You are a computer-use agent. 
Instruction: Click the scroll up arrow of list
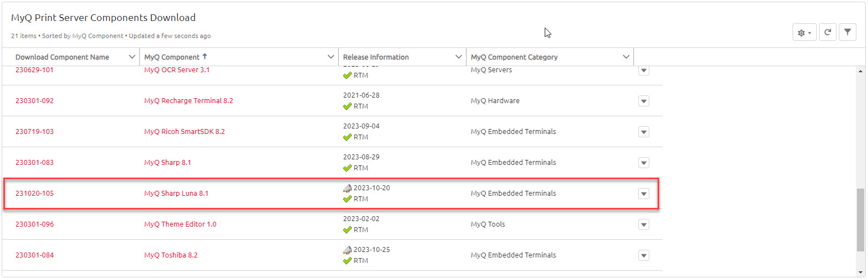click(x=860, y=71)
